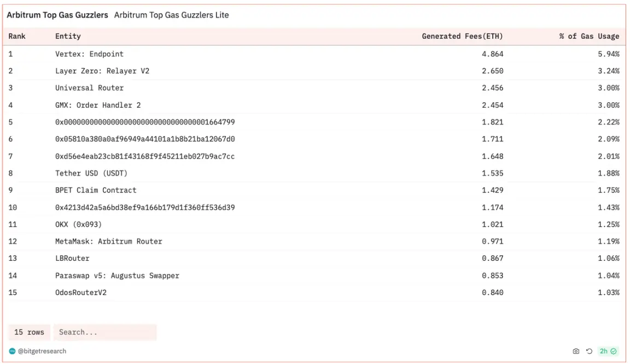Select address 0x4213d42a5a6bd38ef9a166b179d1f360ff536d39
Image resolution: width=630 pixels, height=364 pixels.
point(145,207)
